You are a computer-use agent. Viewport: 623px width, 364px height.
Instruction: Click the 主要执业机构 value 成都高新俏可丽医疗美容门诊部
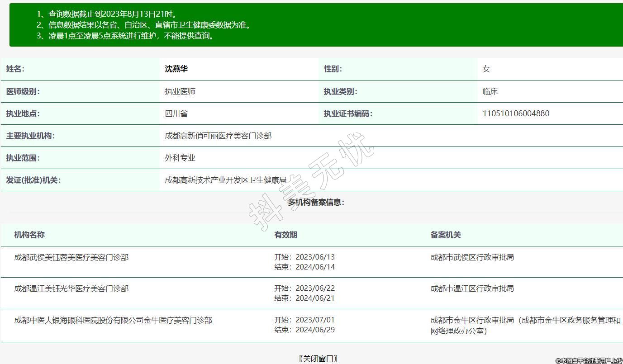pyautogui.click(x=218, y=136)
